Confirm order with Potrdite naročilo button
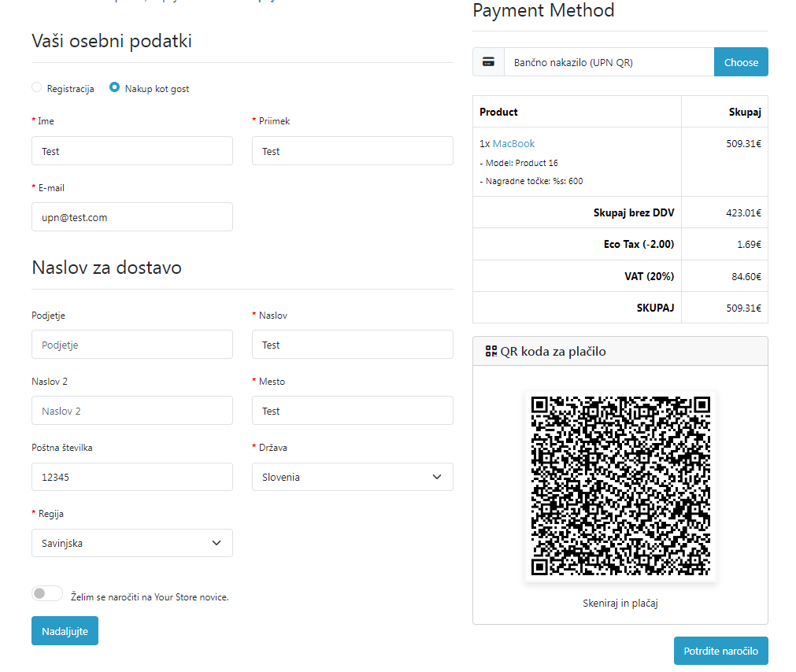The width and height of the screenshot is (796, 672). pos(720,651)
